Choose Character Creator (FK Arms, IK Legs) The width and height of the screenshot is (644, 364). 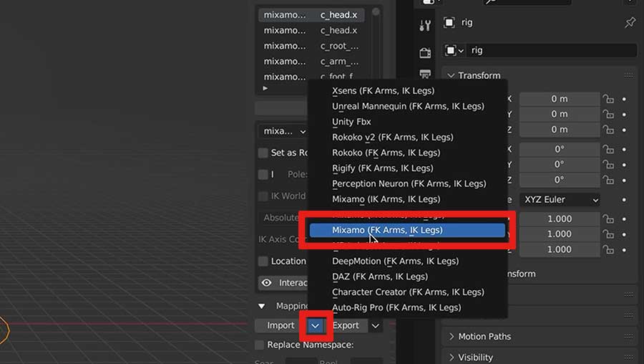tap(407, 292)
